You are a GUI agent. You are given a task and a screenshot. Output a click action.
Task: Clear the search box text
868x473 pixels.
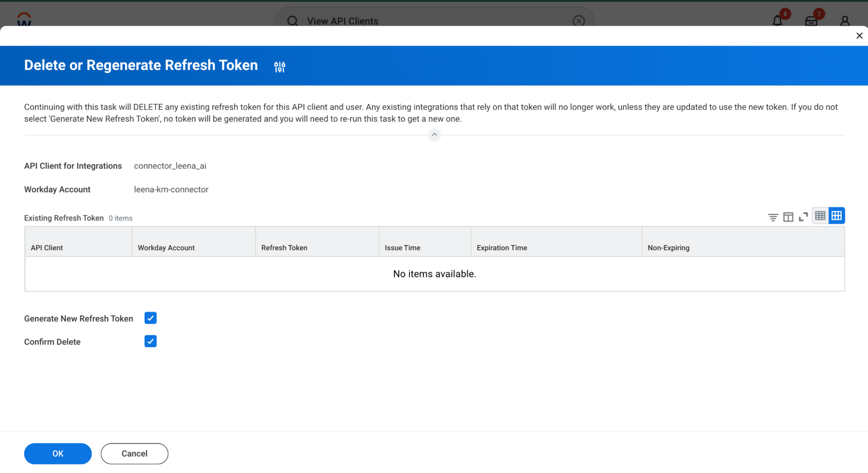(x=578, y=21)
